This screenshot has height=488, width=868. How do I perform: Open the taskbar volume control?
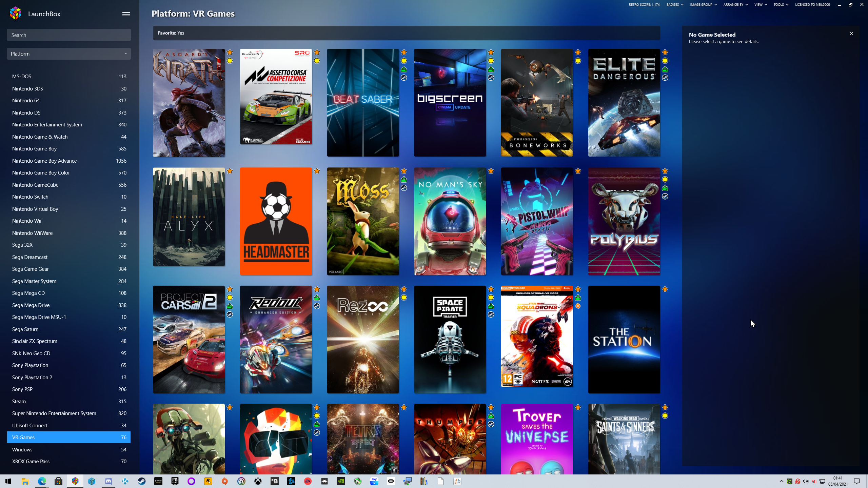pos(806,481)
